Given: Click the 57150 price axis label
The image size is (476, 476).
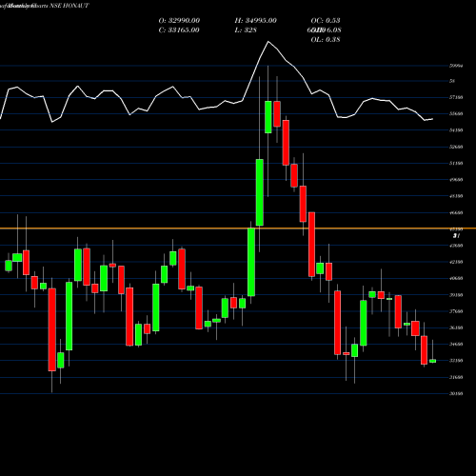Looking at the screenshot, I should 456,97.
